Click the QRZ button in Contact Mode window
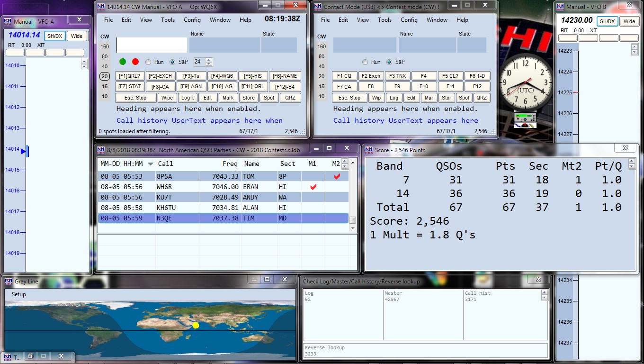 [481, 98]
